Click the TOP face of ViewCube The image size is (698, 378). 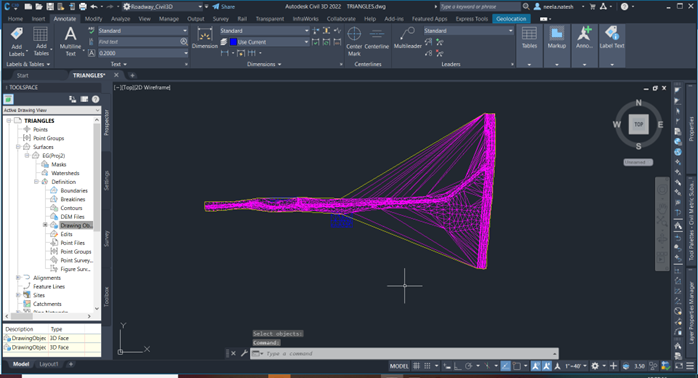[638, 124]
